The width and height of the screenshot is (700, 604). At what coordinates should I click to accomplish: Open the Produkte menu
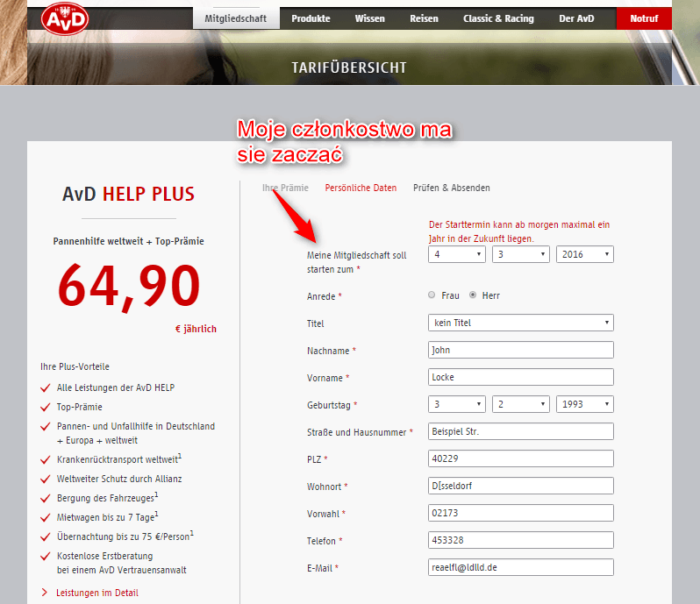tap(311, 18)
